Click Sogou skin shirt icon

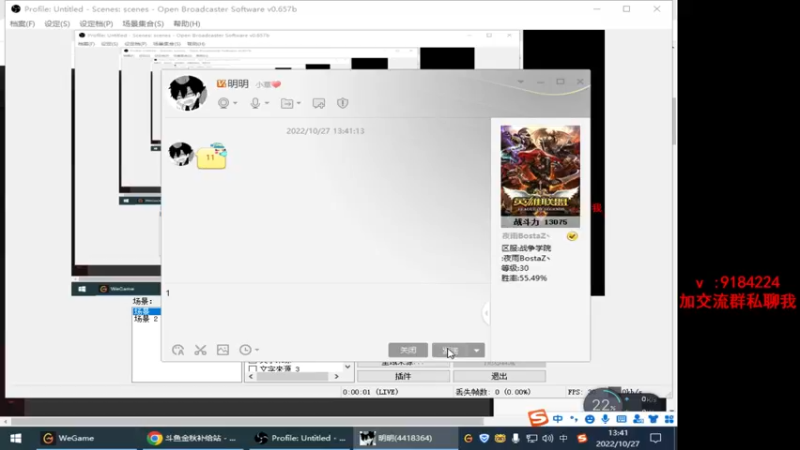pos(654,419)
